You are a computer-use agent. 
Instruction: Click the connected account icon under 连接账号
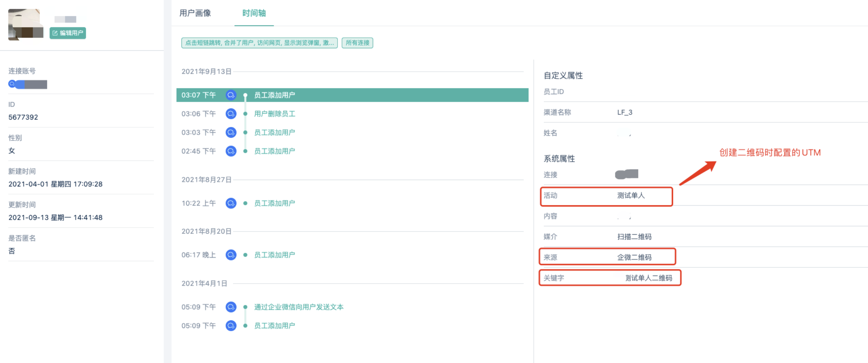tap(12, 84)
